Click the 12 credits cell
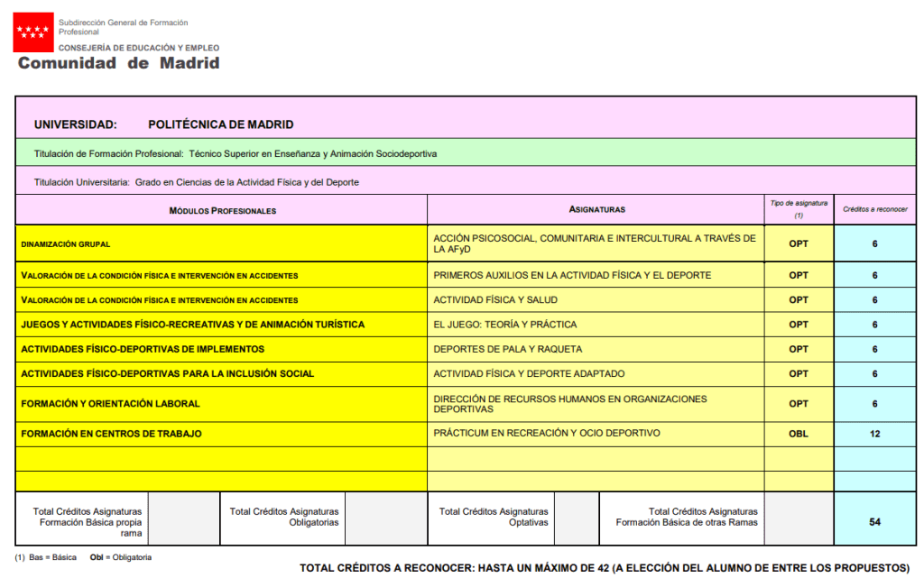The image size is (924, 587). point(875,434)
